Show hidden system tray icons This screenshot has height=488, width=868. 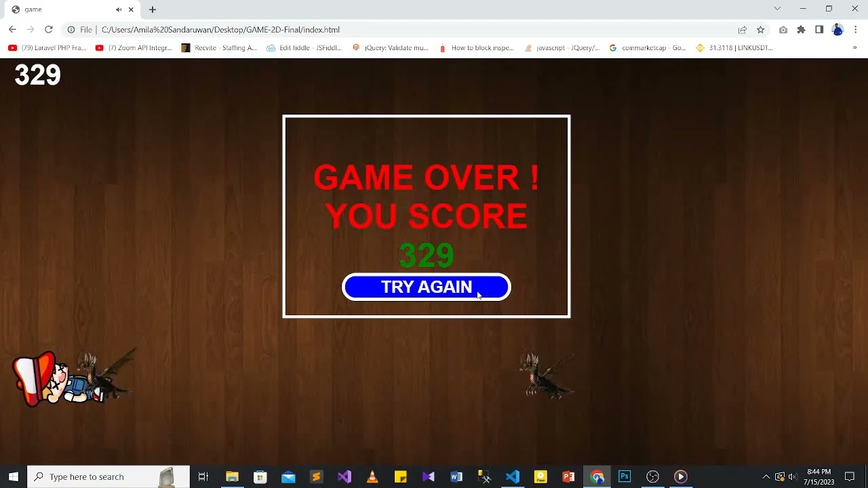click(766, 476)
